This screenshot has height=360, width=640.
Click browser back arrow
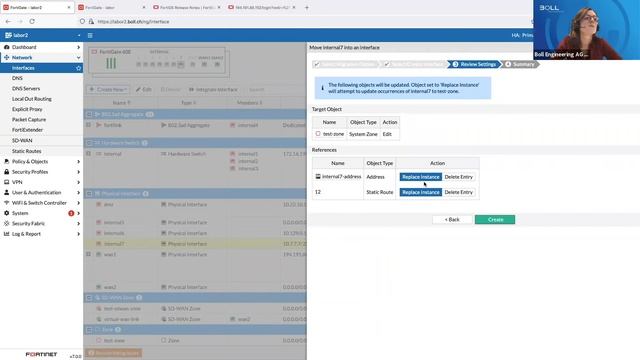(8, 21)
